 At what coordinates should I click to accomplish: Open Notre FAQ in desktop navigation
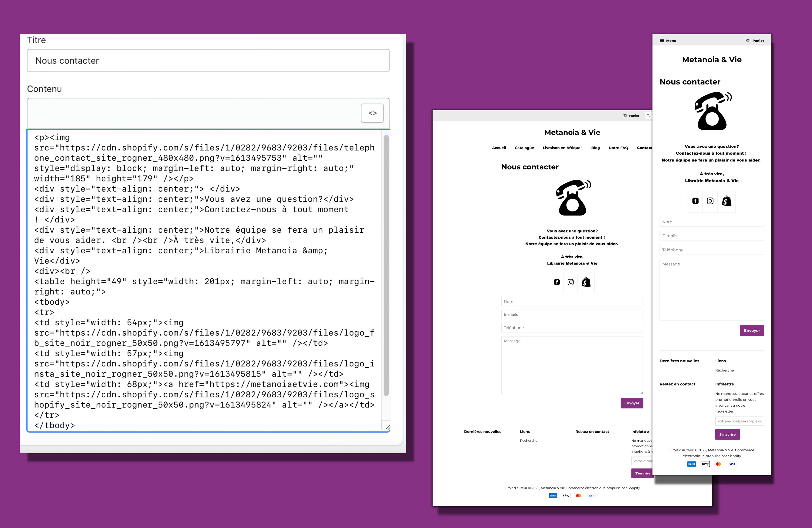tap(618, 148)
